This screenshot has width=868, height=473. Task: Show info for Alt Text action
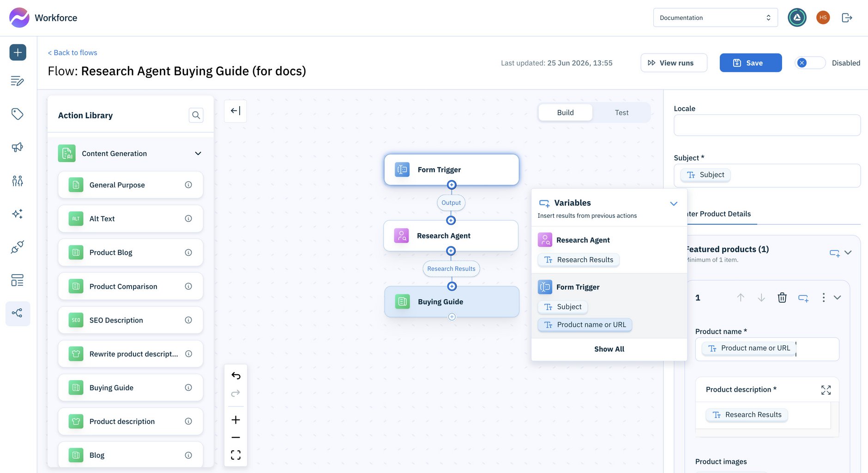tap(188, 218)
